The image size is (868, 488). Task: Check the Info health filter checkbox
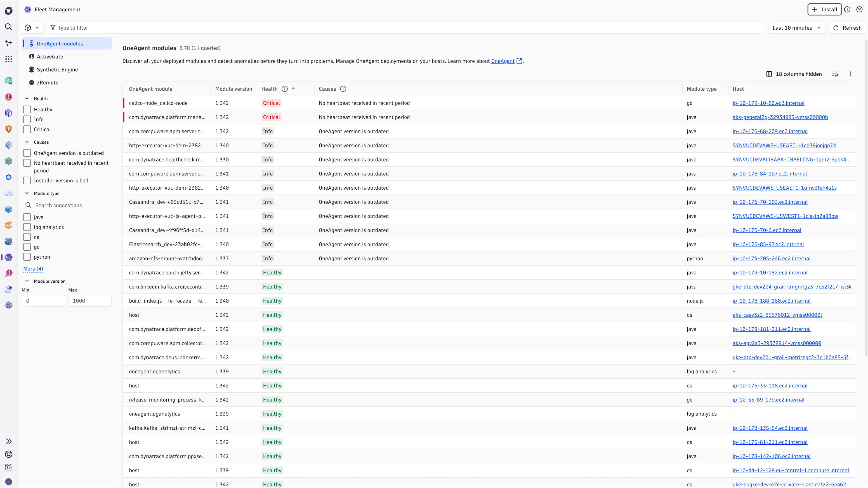point(27,120)
